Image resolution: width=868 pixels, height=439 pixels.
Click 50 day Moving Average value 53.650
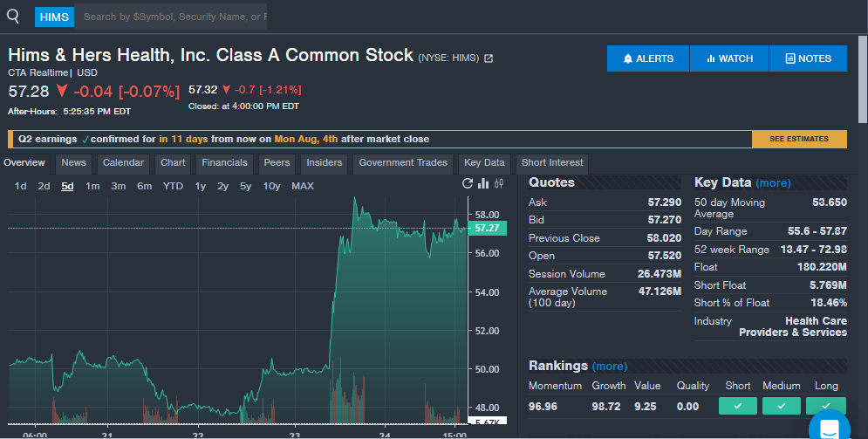[830, 202]
